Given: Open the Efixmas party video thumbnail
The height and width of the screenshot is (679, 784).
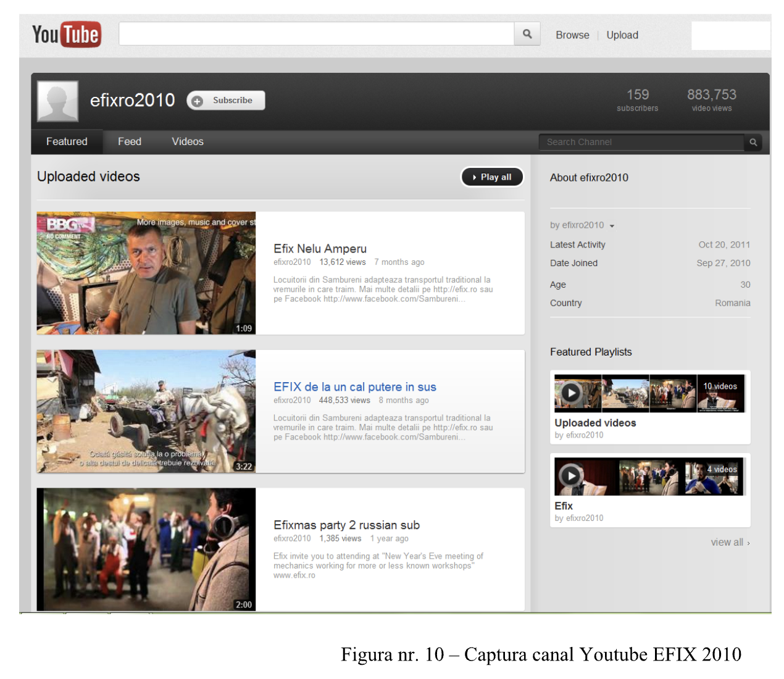Looking at the screenshot, I should [x=146, y=549].
